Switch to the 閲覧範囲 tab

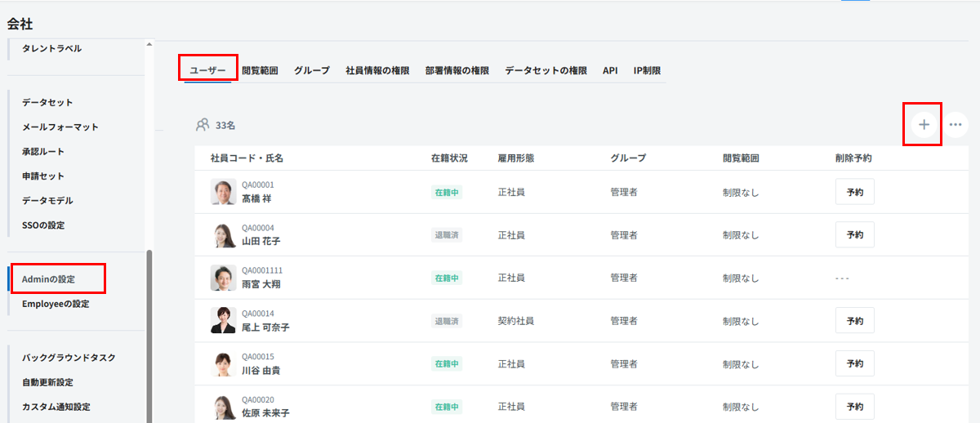pos(260,71)
